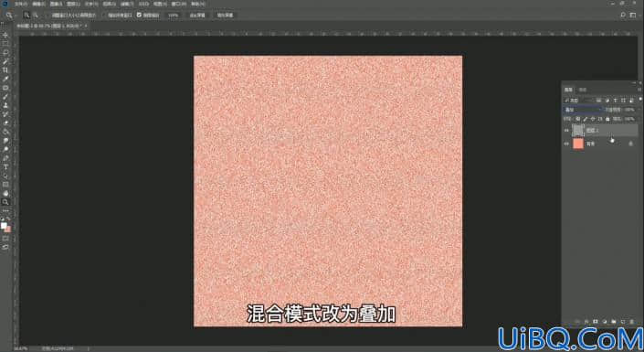
Task: Hide the 图层 1 layer eye icon
Action: 566,131
